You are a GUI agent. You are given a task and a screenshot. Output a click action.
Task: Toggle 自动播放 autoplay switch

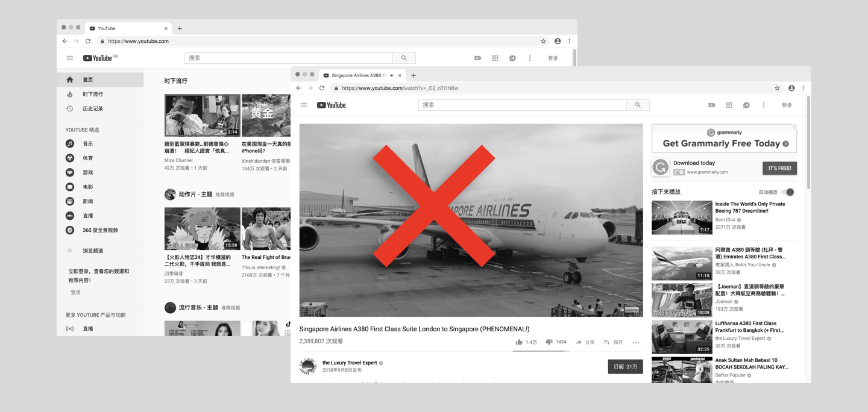click(787, 192)
